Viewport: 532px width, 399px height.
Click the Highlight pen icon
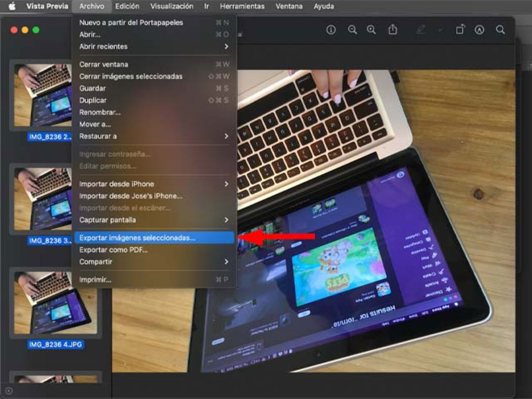pyautogui.click(x=421, y=30)
